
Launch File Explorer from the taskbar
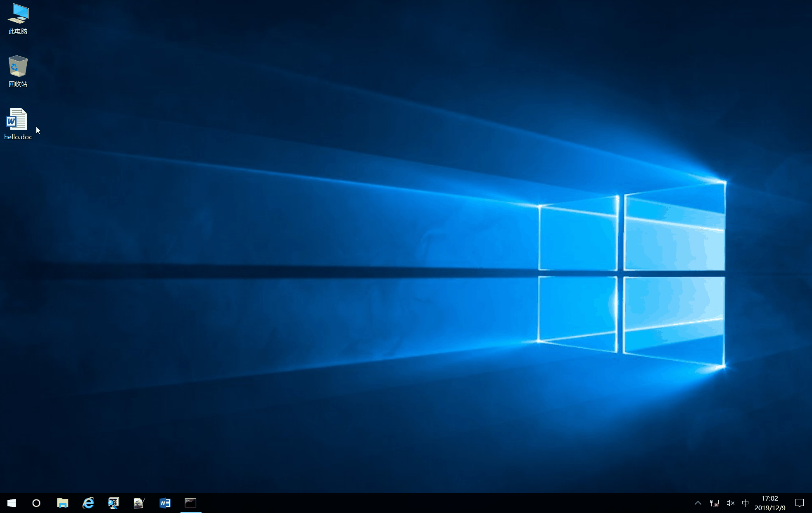pyautogui.click(x=62, y=503)
